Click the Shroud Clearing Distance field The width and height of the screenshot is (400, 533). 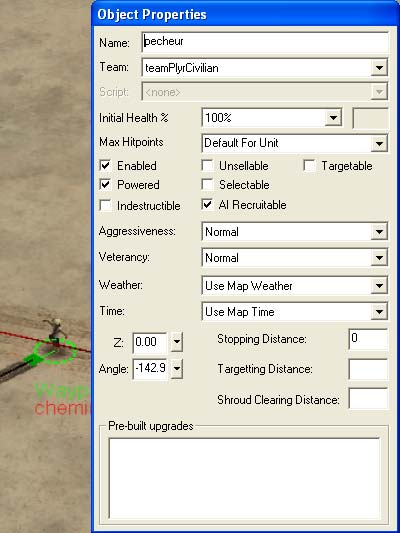coord(368,399)
